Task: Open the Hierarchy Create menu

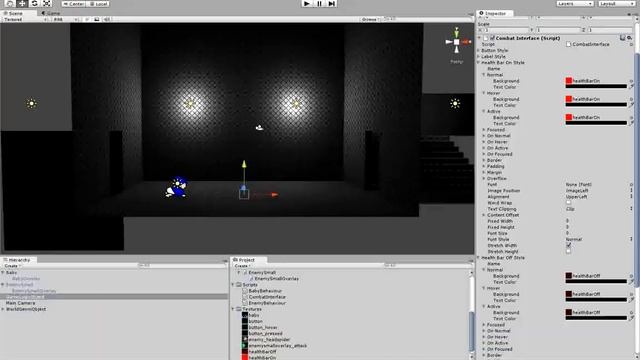Action: click(x=12, y=266)
